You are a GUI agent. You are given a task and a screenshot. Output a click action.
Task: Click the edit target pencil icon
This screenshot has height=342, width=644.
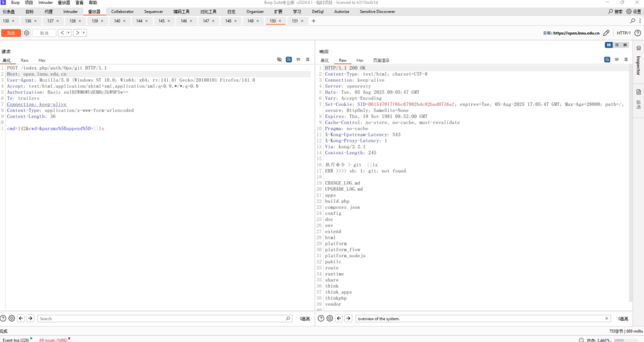click(606, 33)
